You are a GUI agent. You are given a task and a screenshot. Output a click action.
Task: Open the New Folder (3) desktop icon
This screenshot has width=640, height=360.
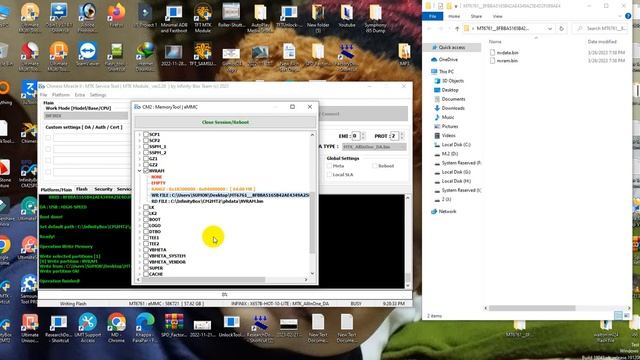click(x=318, y=18)
